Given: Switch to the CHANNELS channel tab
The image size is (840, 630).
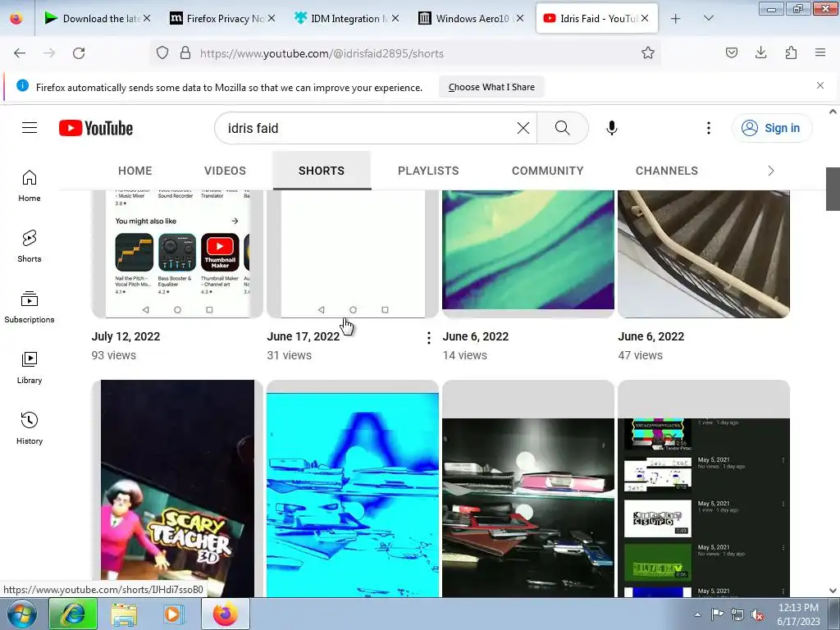Looking at the screenshot, I should [x=667, y=171].
